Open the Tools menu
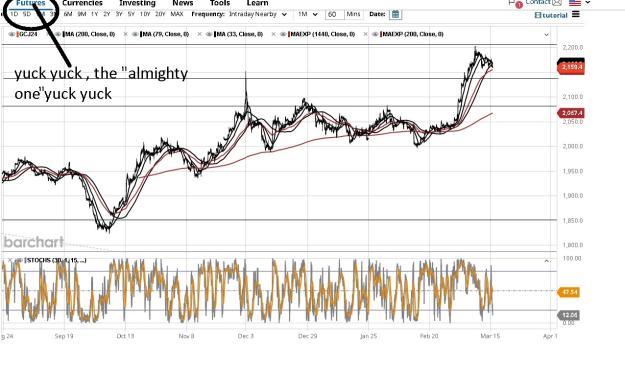 (x=220, y=3)
